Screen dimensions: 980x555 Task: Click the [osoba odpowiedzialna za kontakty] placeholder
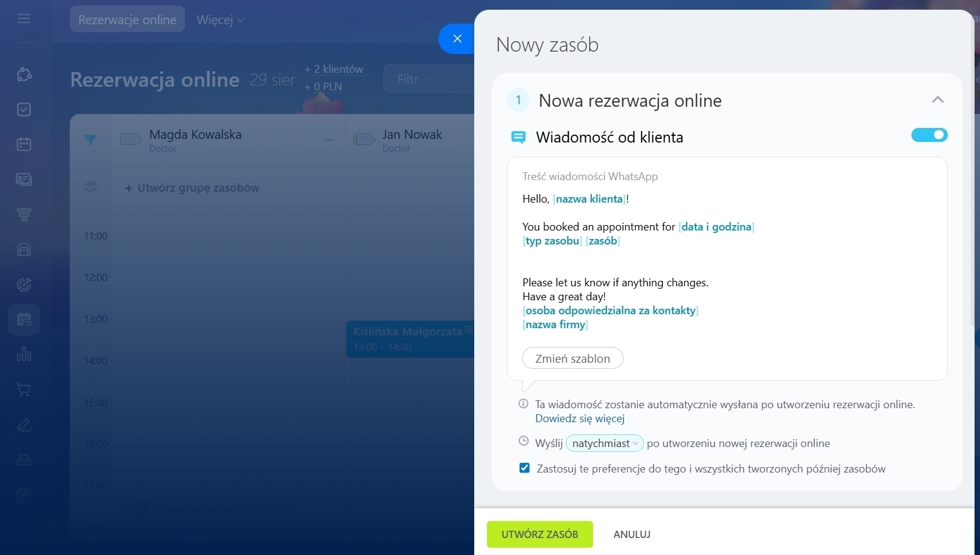pyautogui.click(x=611, y=311)
